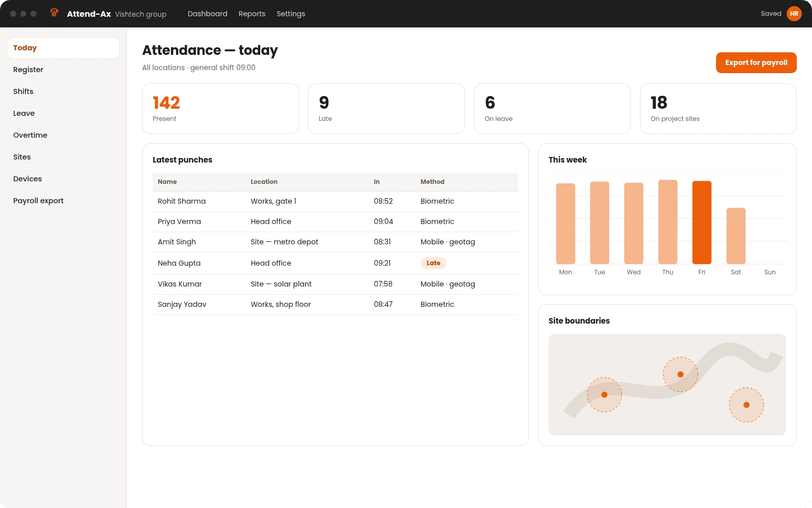Open Settings from the top bar
The width and height of the screenshot is (812, 508).
coord(291,14)
